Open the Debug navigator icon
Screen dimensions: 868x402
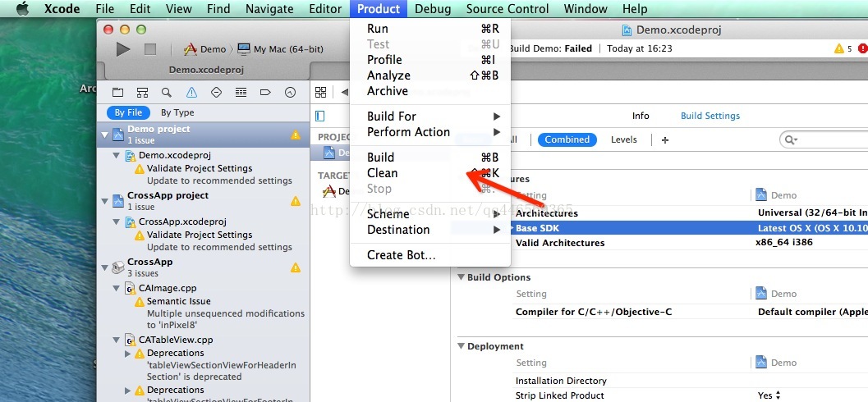(x=241, y=93)
